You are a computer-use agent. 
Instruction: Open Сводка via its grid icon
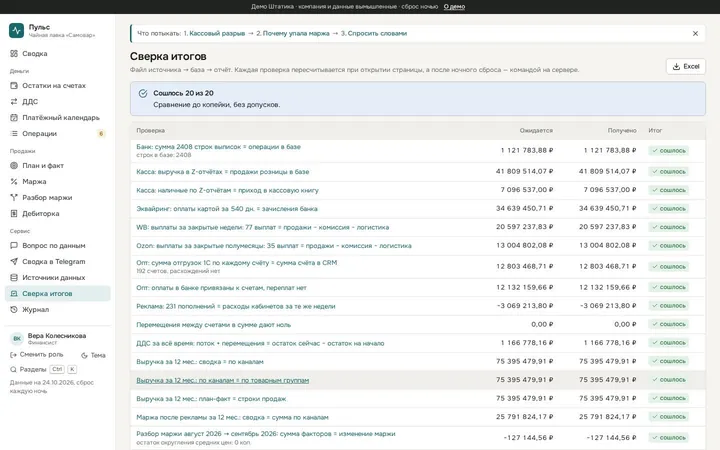click(x=14, y=53)
